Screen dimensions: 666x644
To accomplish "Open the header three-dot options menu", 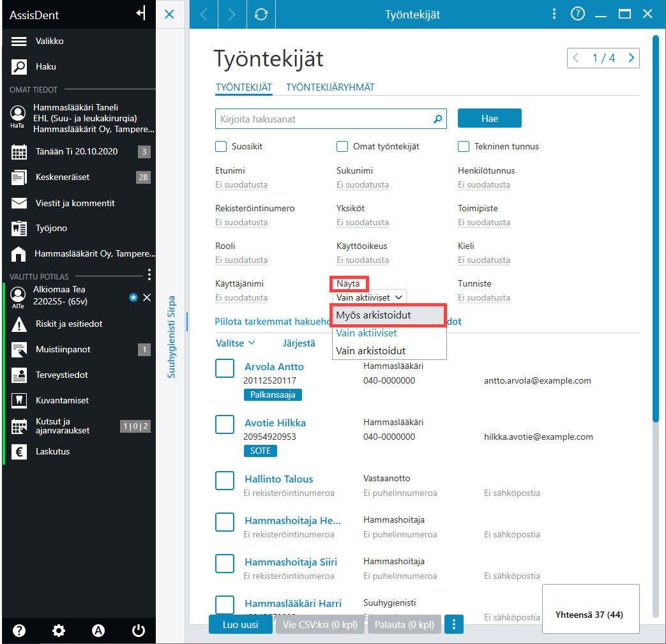I will [x=554, y=14].
